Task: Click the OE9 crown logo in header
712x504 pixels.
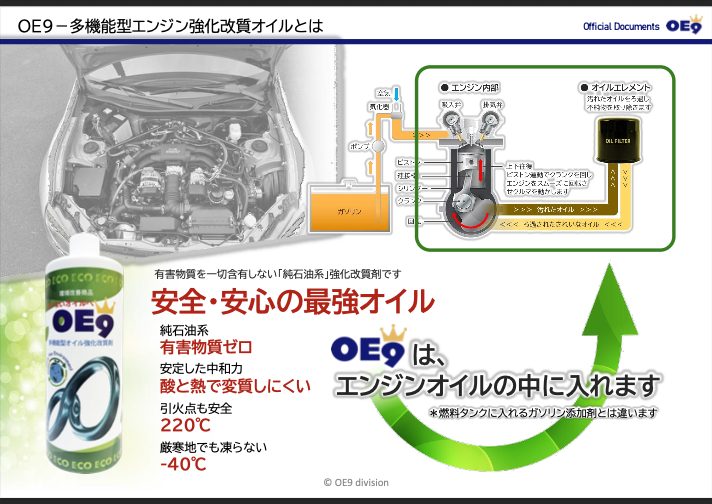Action: point(684,25)
